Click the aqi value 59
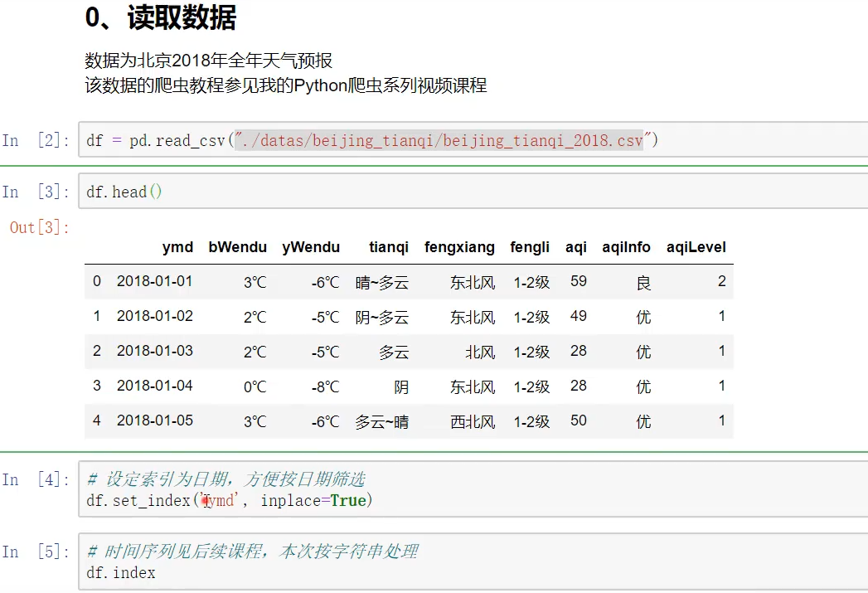The width and height of the screenshot is (868, 593). 579,281
